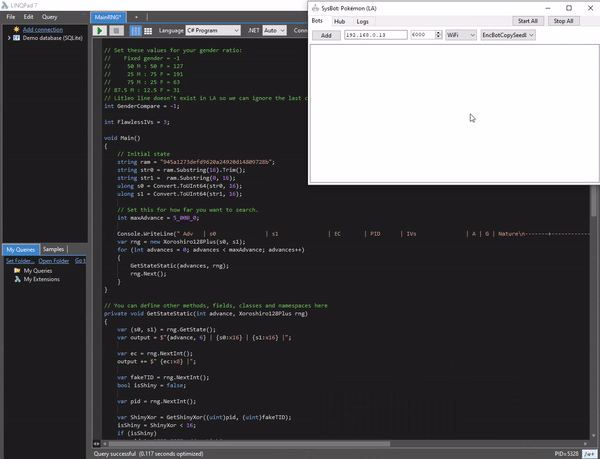Click the My Queries folder icon
The image size is (600, 459).
17,270
